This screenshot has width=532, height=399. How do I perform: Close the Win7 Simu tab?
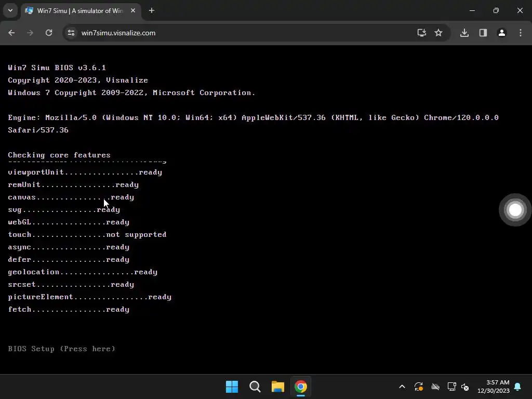[133, 10]
